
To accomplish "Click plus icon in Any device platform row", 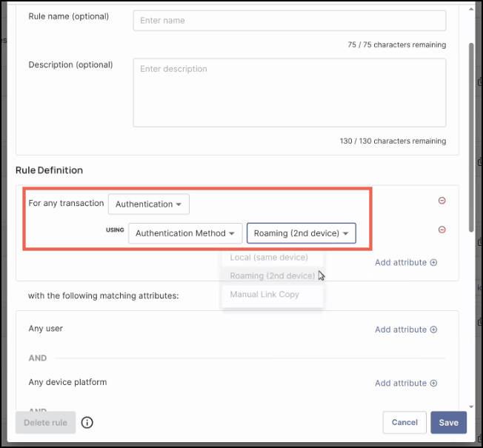I will 434,383.
